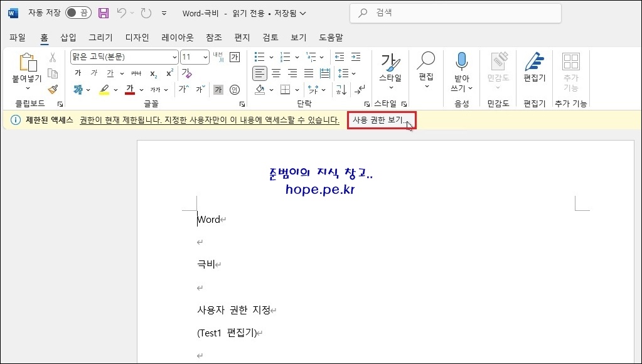Screen dimensions: 642x364
Task: Open the clipboard pane launcher in 클립보드 group
Action: 60,104
